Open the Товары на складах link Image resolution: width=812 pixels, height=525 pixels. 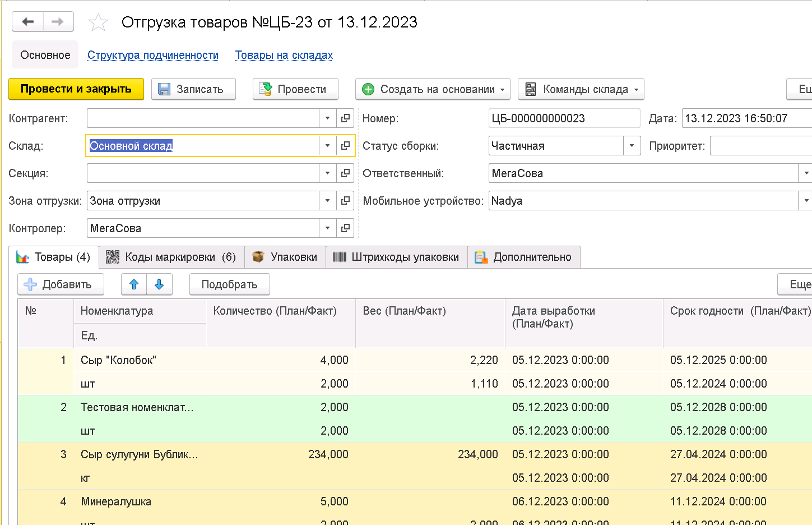click(284, 55)
